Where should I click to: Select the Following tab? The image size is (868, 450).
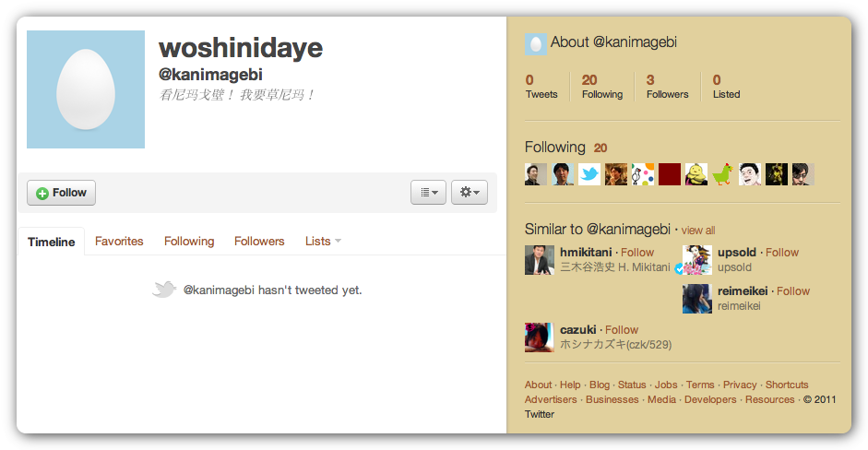coord(189,242)
